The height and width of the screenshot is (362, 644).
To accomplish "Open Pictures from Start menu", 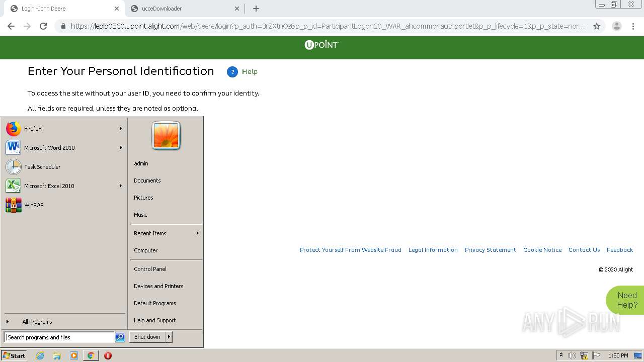I will pyautogui.click(x=143, y=198).
